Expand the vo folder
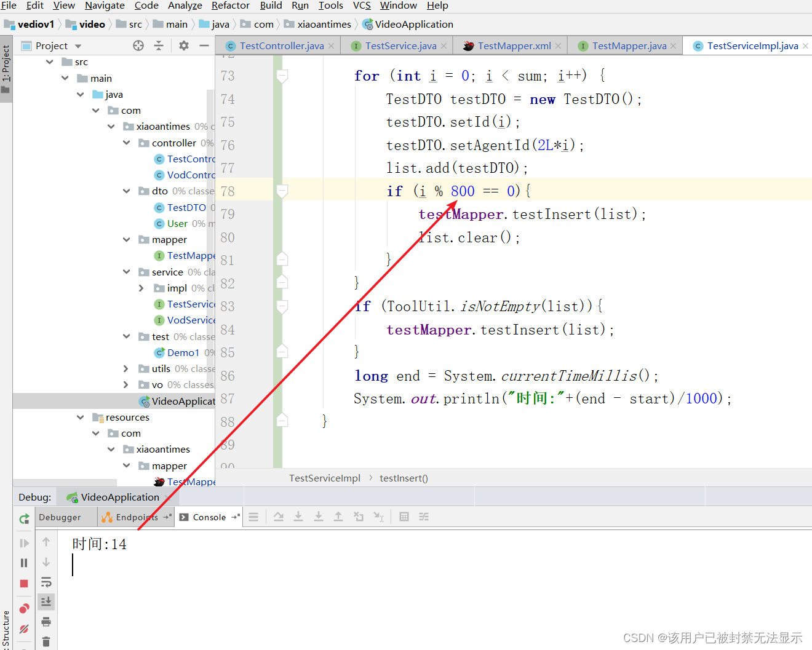Screen dimensions: 812x650 click(126, 385)
